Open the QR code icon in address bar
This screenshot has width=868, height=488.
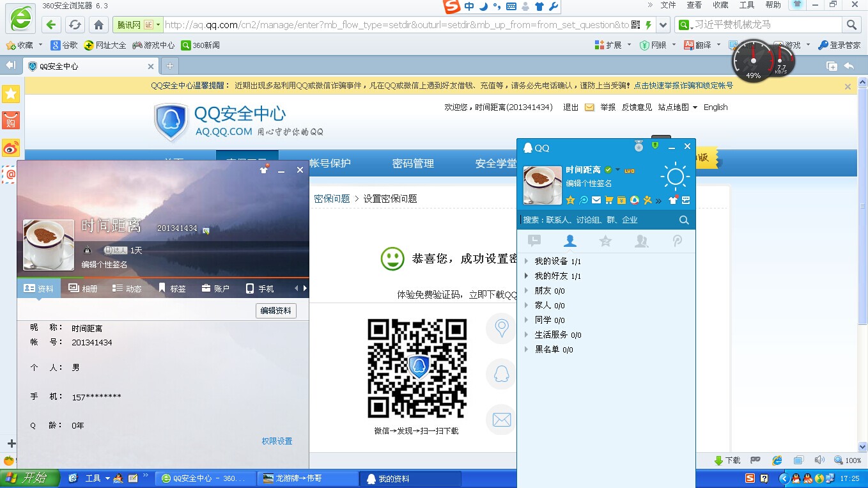(x=635, y=25)
